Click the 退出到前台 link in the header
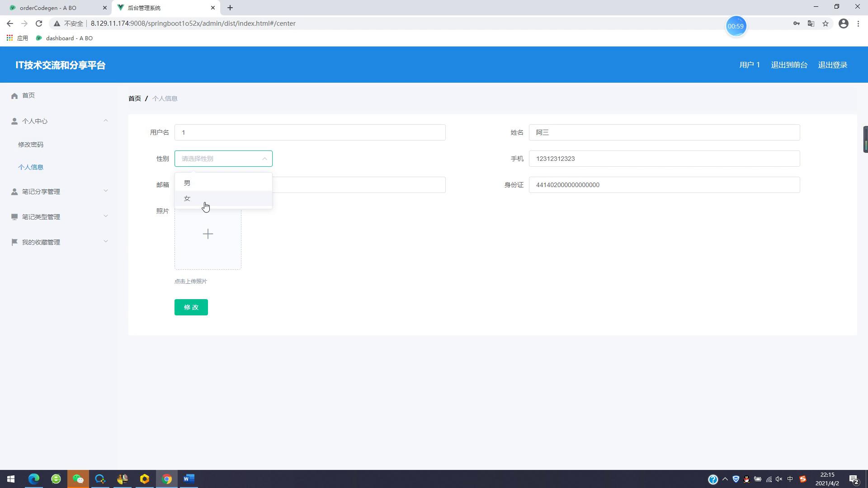868x488 pixels. pos(789,65)
